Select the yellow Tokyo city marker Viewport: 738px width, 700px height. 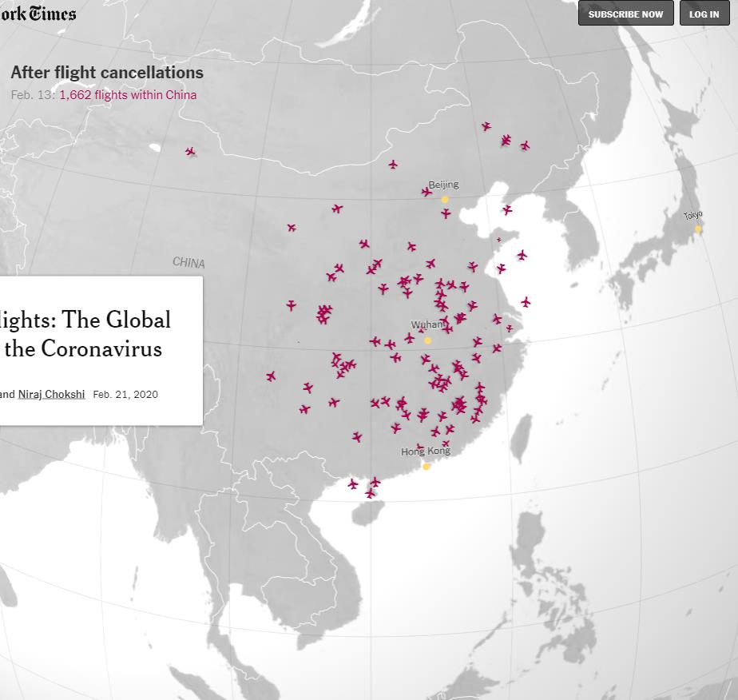pos(697,229)
